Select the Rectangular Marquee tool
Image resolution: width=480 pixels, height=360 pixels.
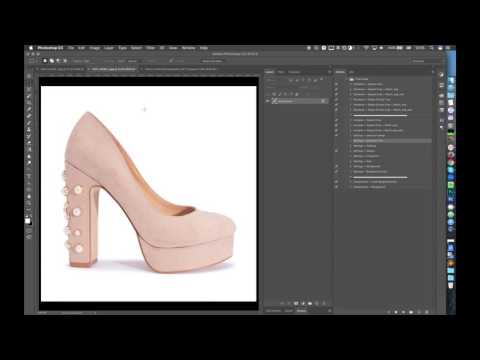29,83
